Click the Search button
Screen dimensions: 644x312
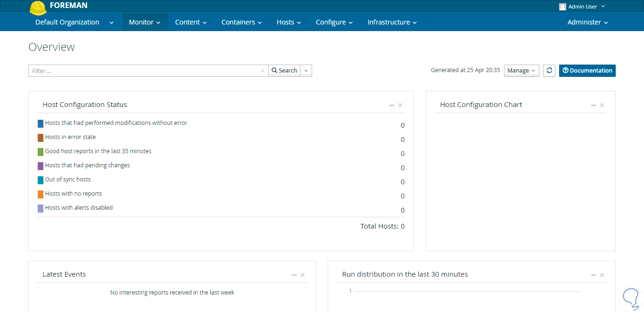[284, 71]
